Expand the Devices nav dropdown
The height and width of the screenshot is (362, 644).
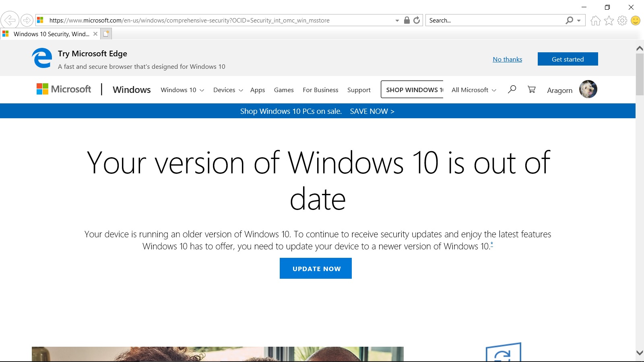pos(228,90)
